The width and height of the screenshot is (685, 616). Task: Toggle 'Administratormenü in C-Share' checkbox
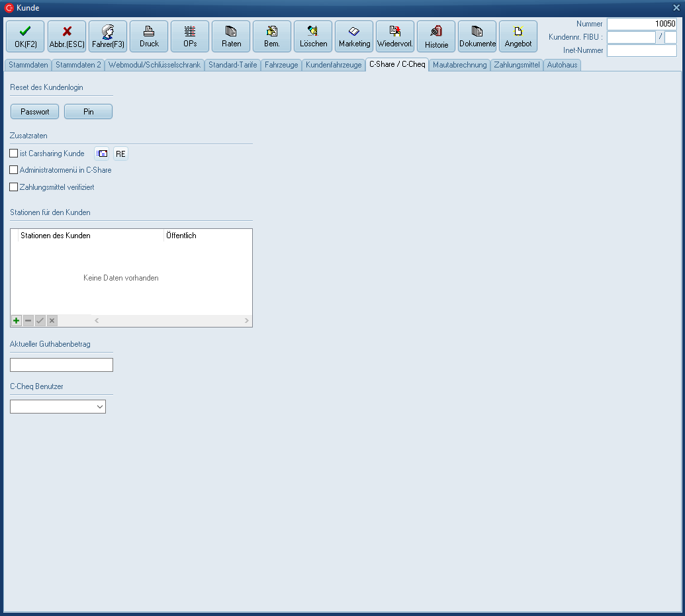tap(14, 170)
